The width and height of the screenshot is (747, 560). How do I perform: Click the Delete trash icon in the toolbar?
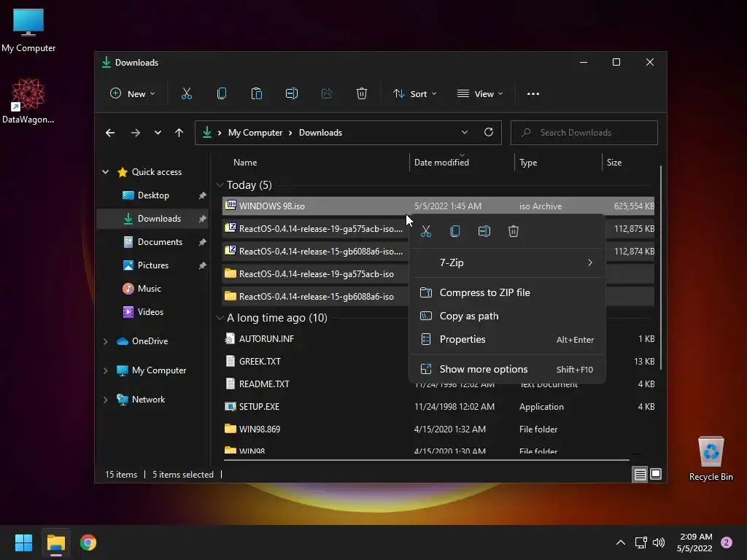click(x=362, y=94)
